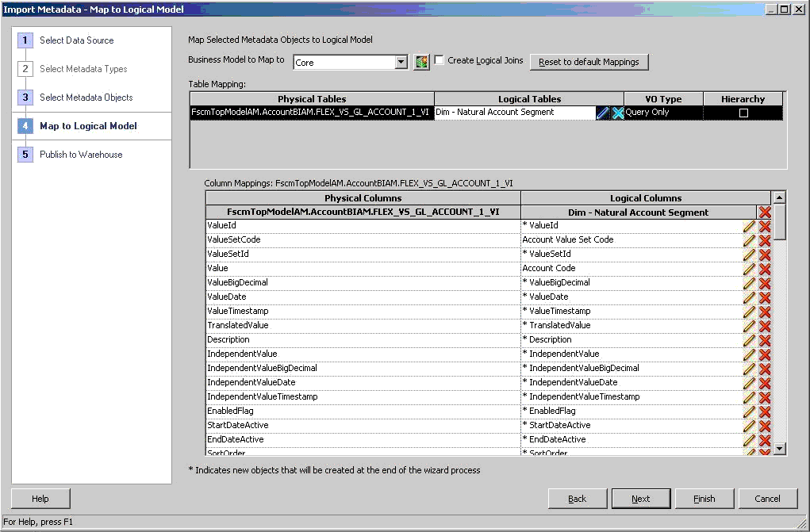The width and height of the screenshot is (810, 532).
Task: Edit the EndDateActive logical column
Action: click(x=749, y=440)
